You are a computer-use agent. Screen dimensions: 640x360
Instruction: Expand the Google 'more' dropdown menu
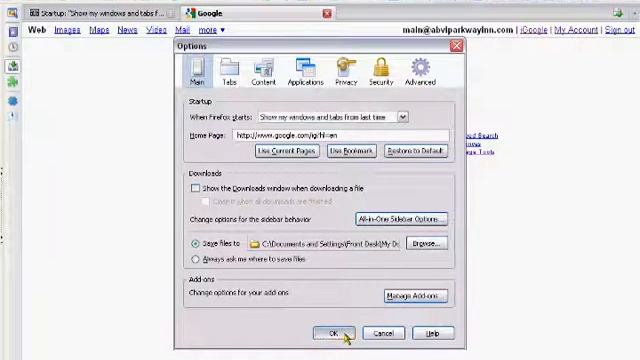tap(211, 30)
